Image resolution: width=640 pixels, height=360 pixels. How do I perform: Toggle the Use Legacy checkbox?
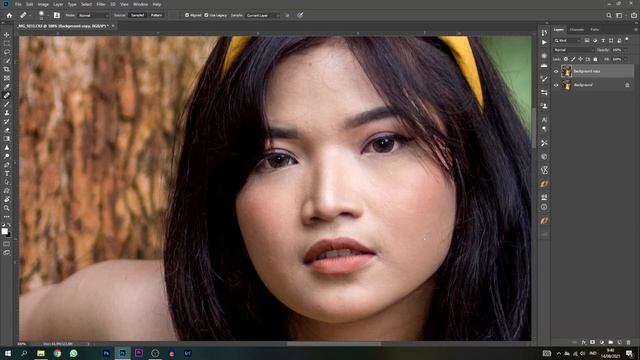click(x=206, y=15)
